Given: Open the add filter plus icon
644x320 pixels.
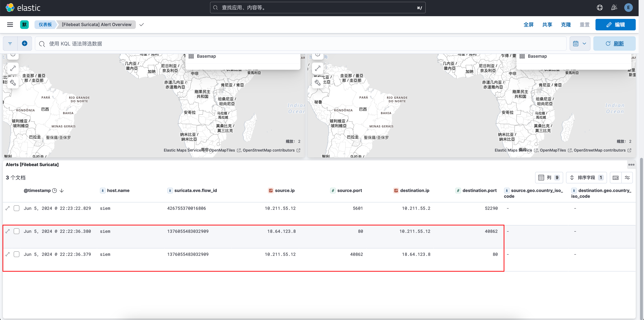Looking at the screenshot, I should [24, 43].
